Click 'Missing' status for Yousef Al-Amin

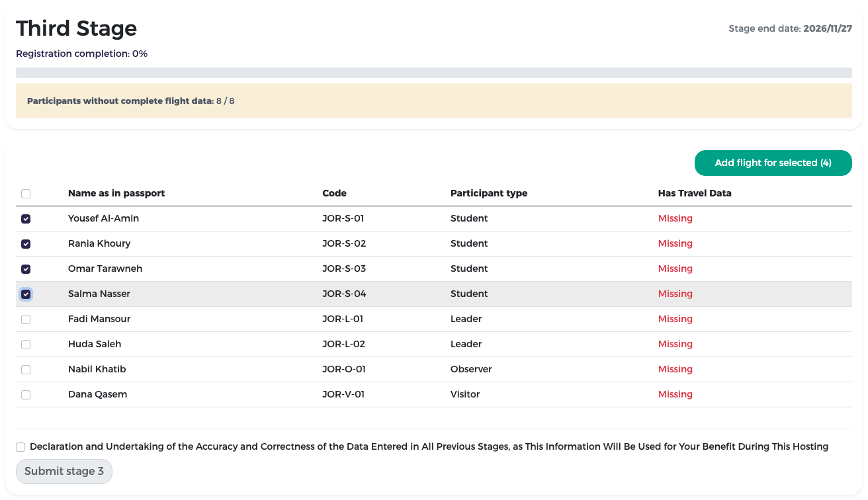pyautogui.click(x=675, y=218)
